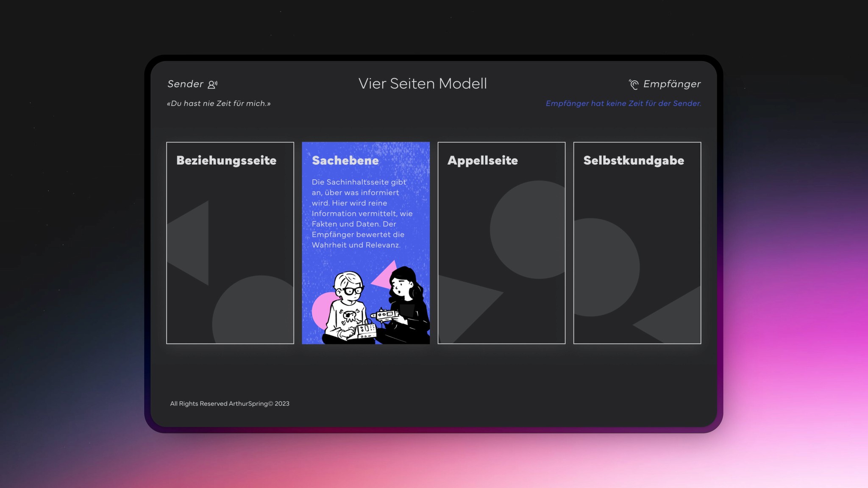Viewport: 868px width, 488px height.
Task: Click the Empfänger label
Action: (672, 84)
